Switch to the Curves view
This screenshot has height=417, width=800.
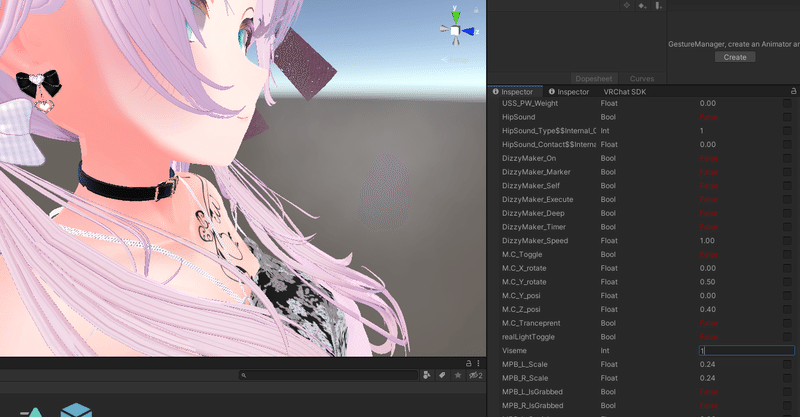pos(642,79)
